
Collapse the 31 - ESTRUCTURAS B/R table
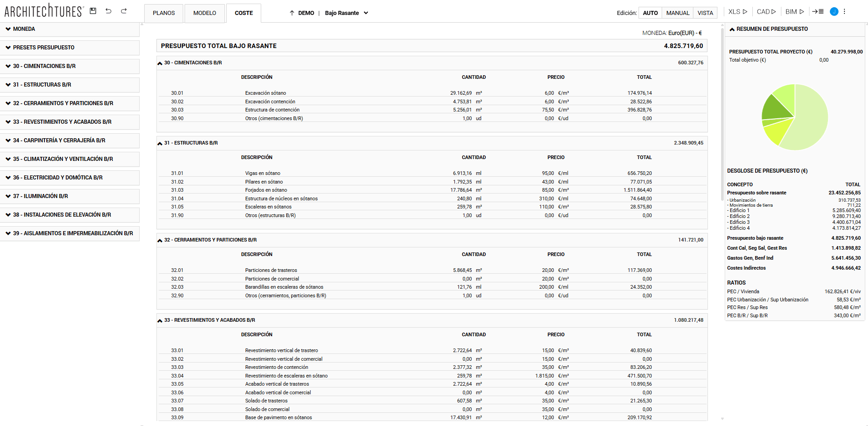coord(160,143)
